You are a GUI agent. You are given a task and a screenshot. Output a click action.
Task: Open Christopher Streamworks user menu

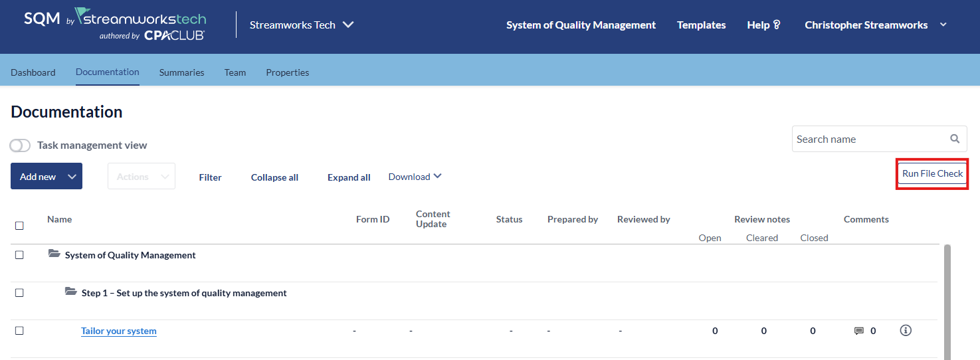click(x=875, y=25)
